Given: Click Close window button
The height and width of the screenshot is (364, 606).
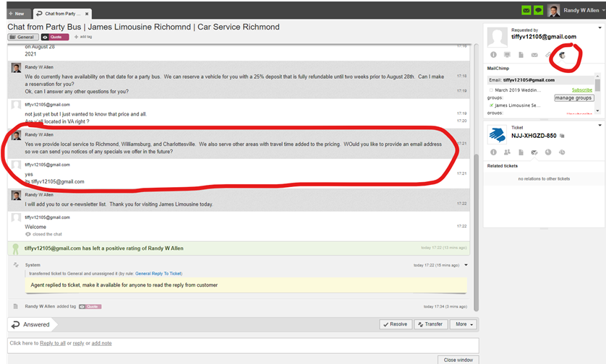Looking at the screenshot, I should click(x=458, y=360).
